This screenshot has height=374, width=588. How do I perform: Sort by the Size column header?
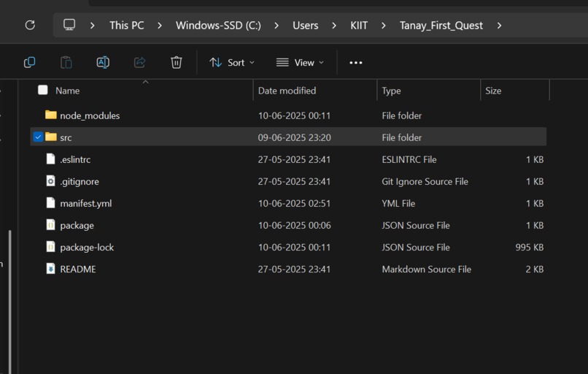pyautogui.click(x=493, y=91)
